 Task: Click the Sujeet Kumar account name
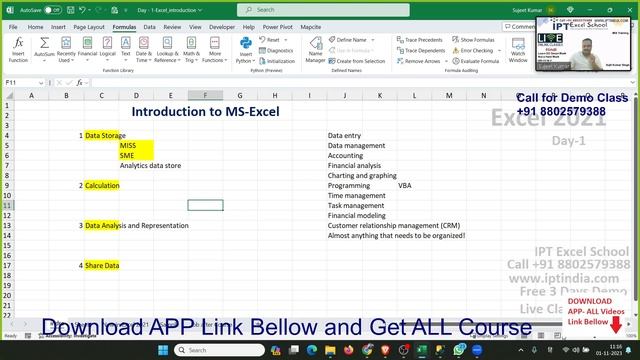527,10
